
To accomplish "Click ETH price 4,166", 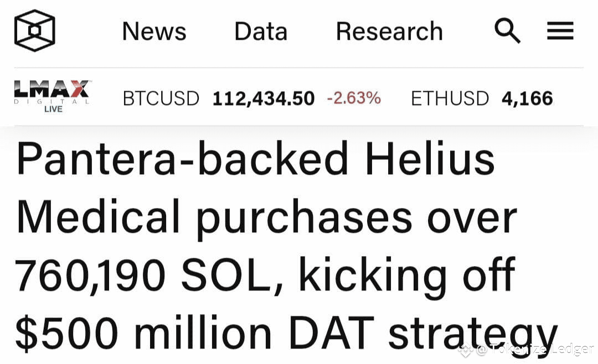I will [528, 98].
